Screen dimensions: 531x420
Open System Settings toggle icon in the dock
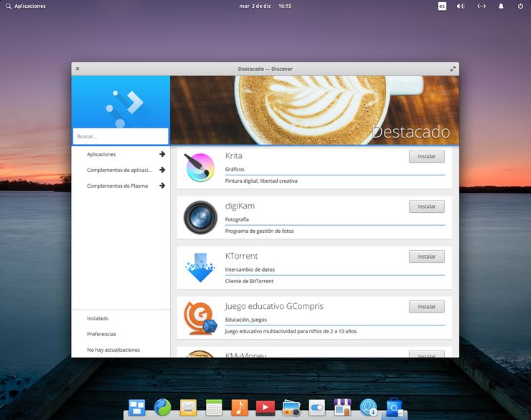(x=317, y=408)
